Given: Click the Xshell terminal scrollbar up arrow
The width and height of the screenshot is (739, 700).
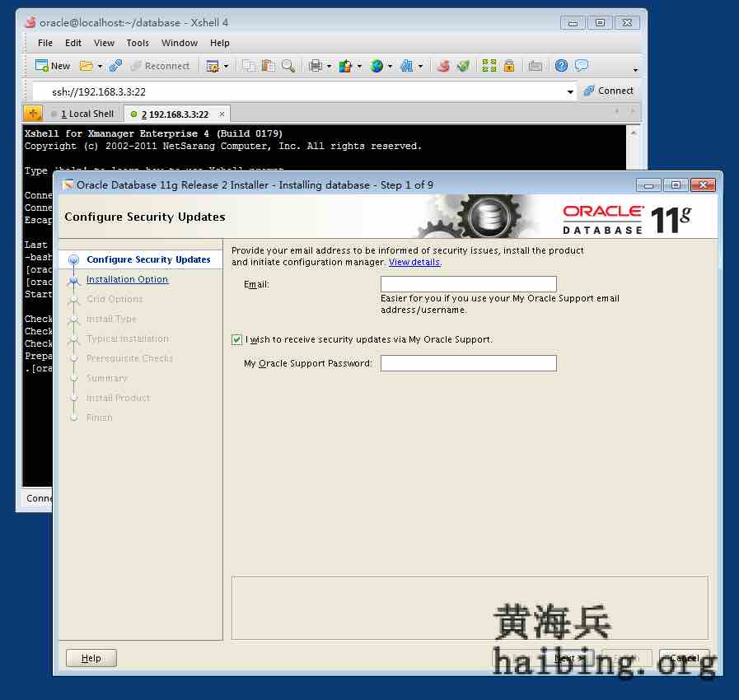Looking at the screenshot, I should pos(634,133).
